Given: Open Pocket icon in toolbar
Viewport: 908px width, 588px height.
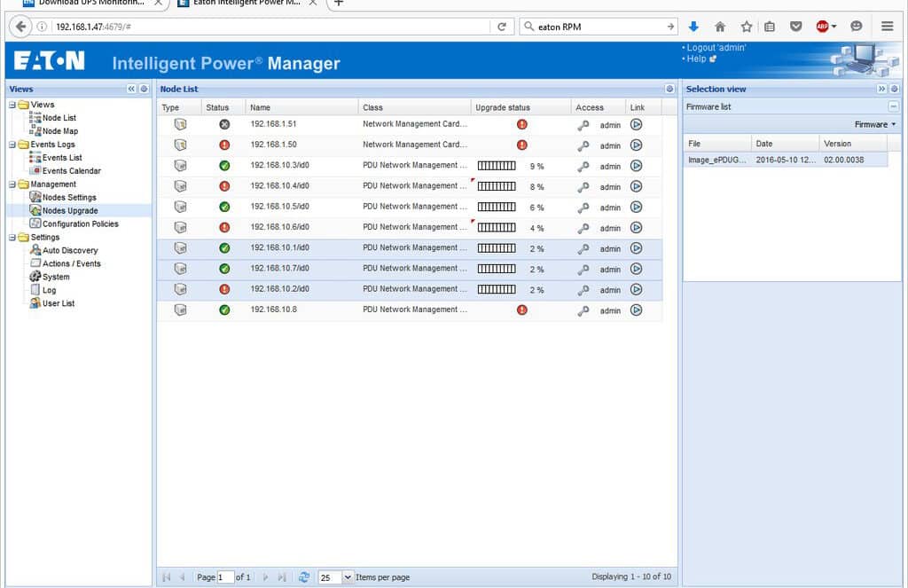Looking at the screenshot, I should [x=796, y=27].
